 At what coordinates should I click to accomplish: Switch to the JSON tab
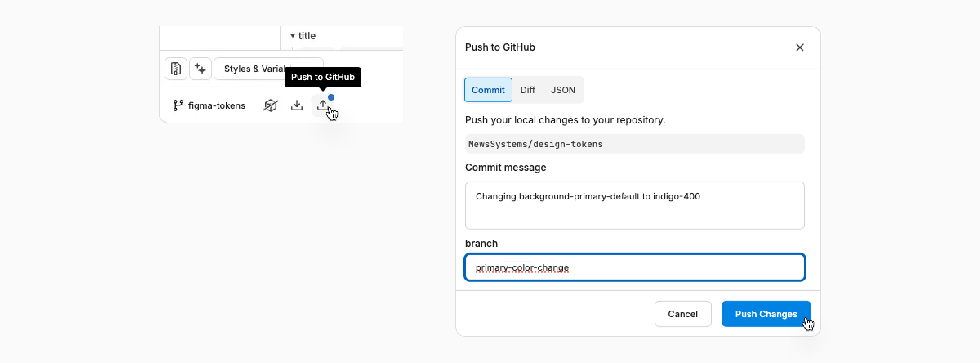coord(563,90)
